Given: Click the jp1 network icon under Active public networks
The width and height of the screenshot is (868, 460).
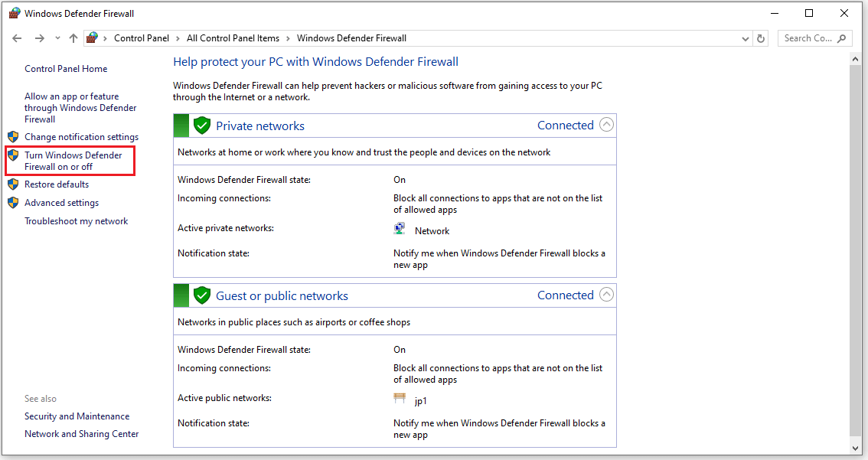Looking at the screenshot, I should click(399, 397).
